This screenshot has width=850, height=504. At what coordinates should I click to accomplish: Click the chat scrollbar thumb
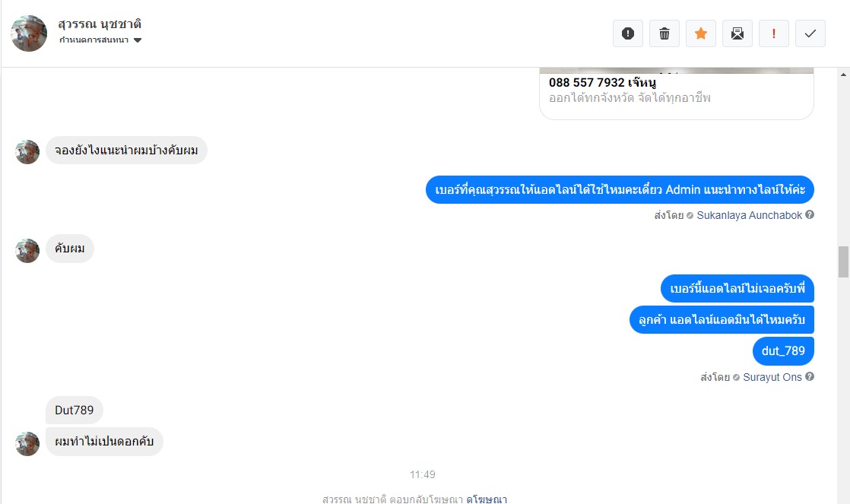coord(843,262)
